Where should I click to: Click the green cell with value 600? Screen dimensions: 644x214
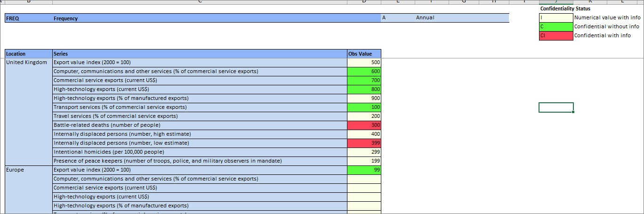click(x=364, y=71)
